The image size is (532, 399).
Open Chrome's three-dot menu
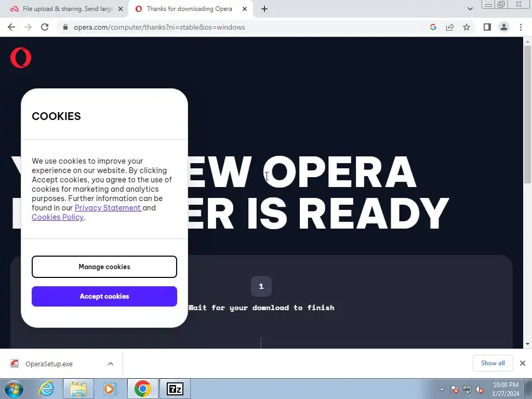(521, 27)
